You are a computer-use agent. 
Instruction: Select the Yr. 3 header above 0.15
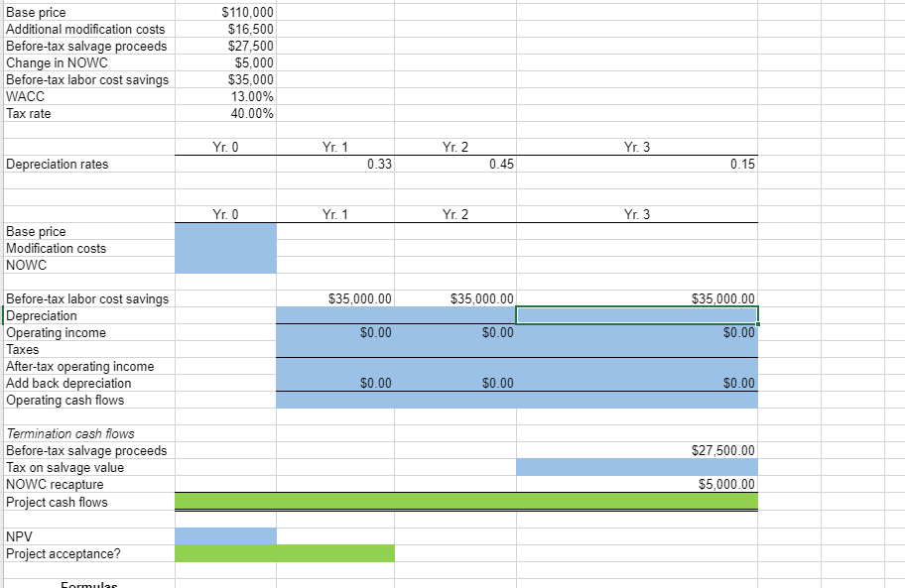(637, 147)
